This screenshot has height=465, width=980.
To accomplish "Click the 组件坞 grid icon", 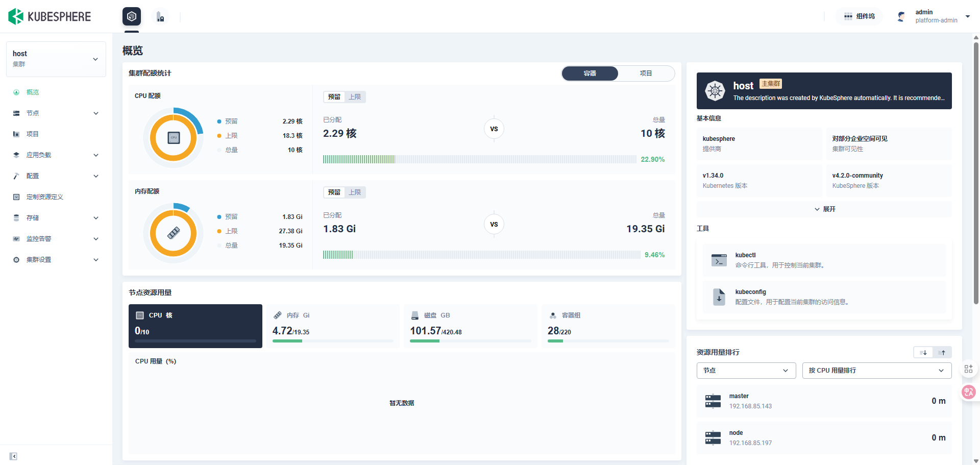I will tap(848, 16).
